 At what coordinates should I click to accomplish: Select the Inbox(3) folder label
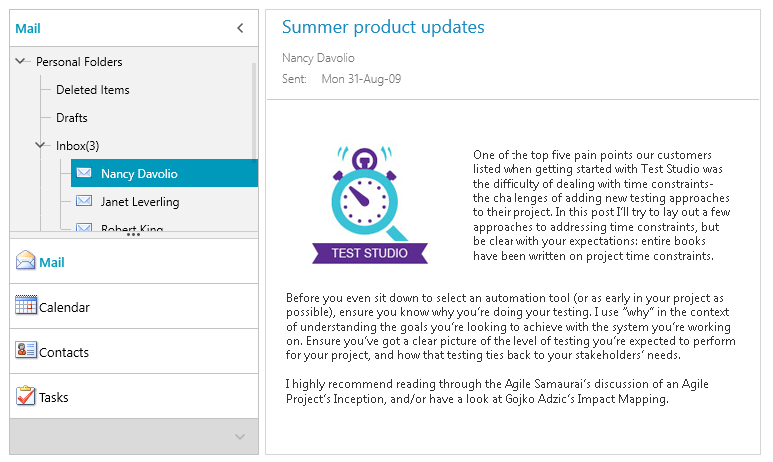(77, 146)
